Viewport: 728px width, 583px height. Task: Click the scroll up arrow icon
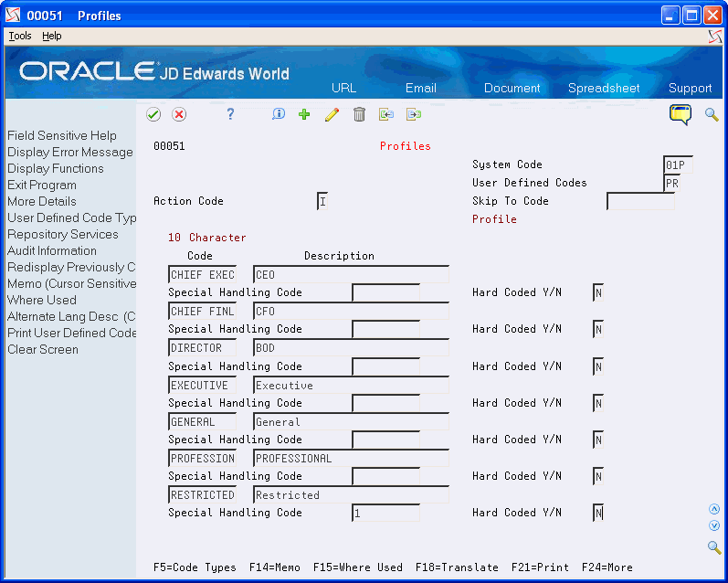click(714, 509)
